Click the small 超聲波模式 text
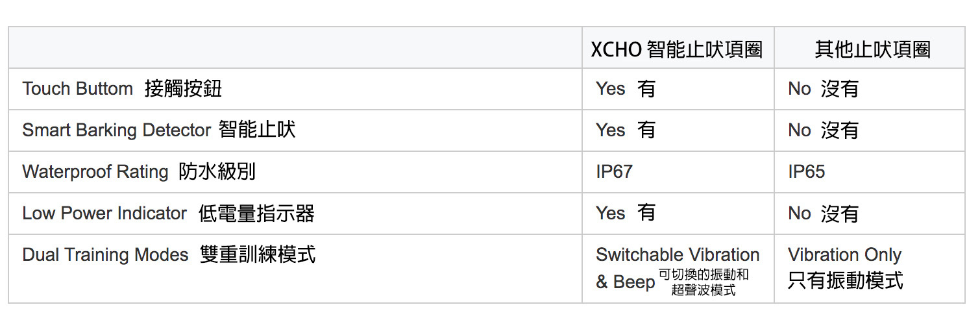The width and height of the screenshot is (980, 318). [704, 290]
